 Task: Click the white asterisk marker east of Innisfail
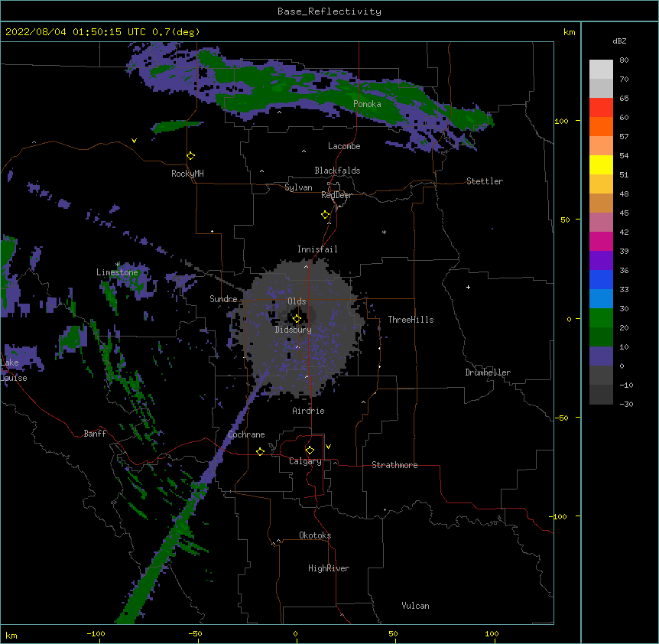(x=384, y=233)
